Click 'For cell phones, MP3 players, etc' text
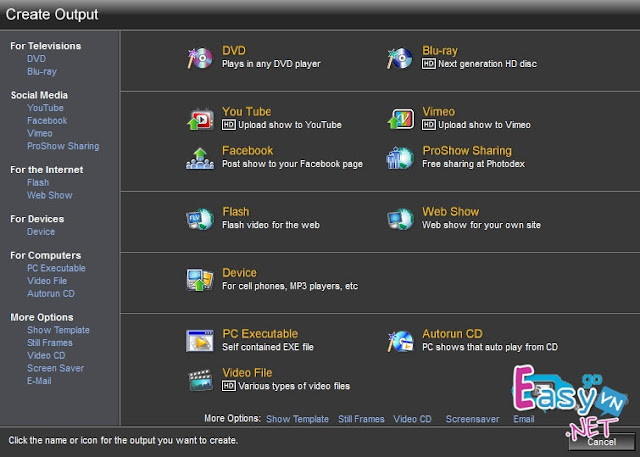The image size is (640, 457). tap(290, 286)
